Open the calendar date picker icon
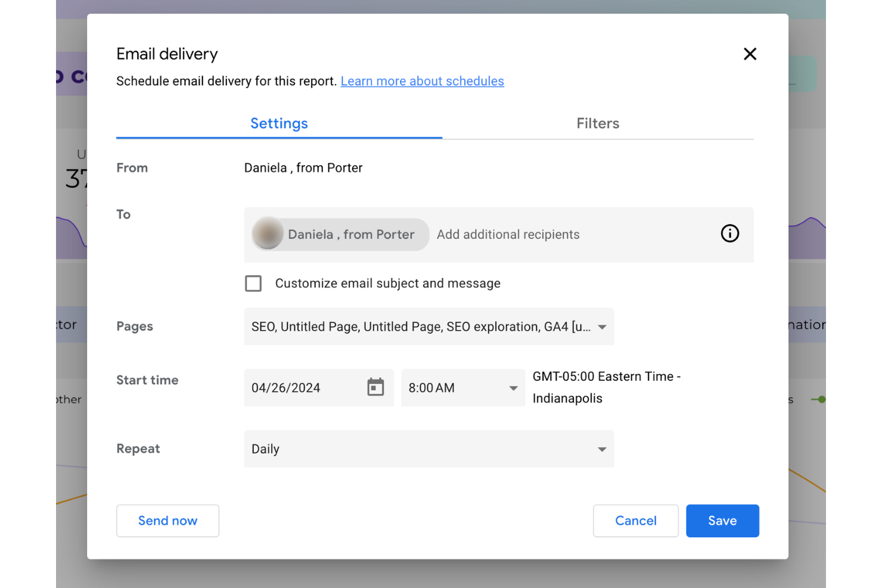Image resolution: width=882 pixels, height=588 pixels. pos(375,387)
